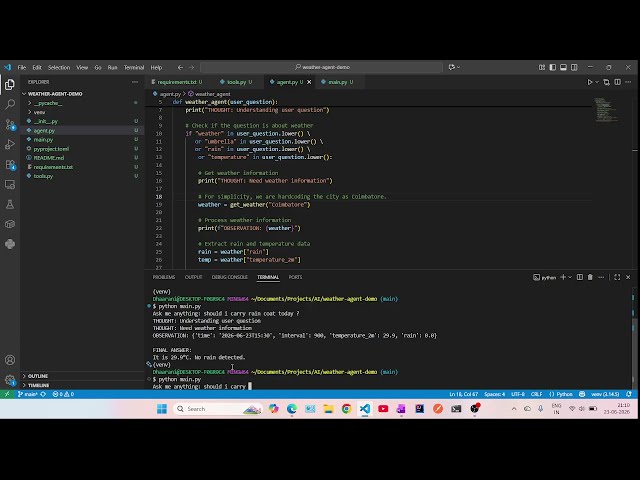Change UTF-8 encoding setting

(x=518, y=394)
